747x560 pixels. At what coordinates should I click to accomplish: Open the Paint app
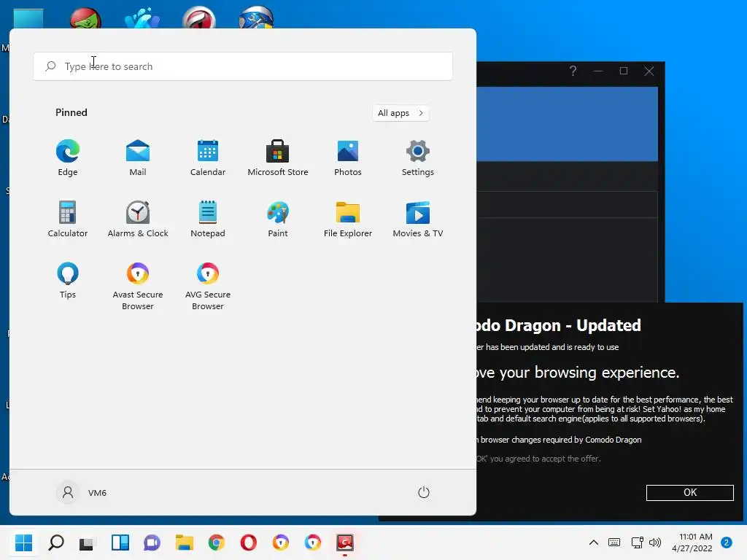pyautogui.click(x=278, y=219)
